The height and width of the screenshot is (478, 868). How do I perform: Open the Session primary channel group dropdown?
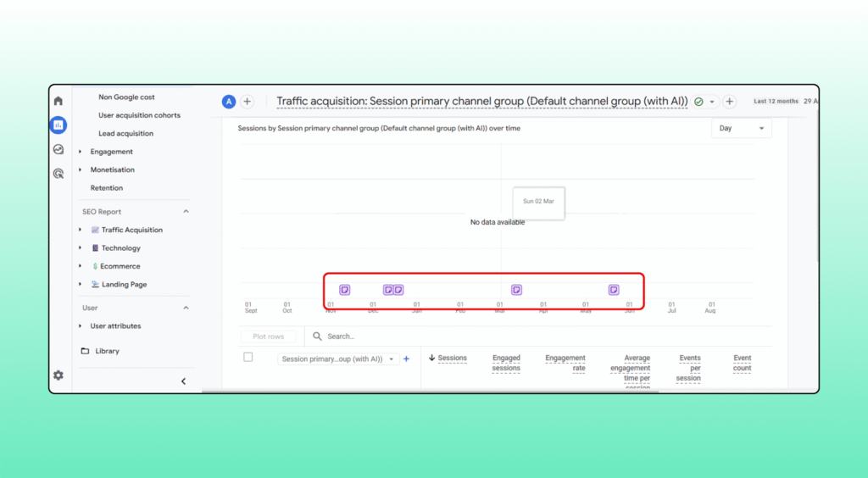click(337, 359)
